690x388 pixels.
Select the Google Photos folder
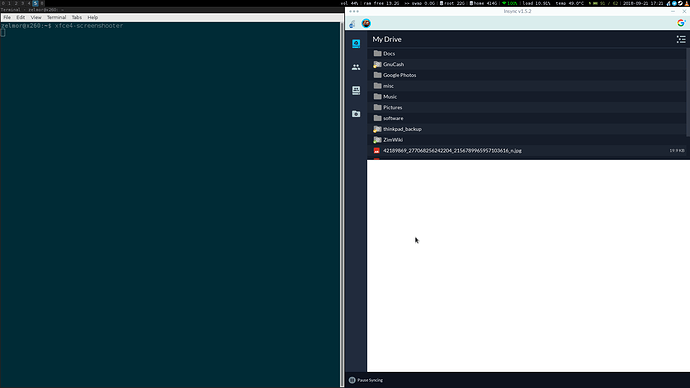point(526,75)
